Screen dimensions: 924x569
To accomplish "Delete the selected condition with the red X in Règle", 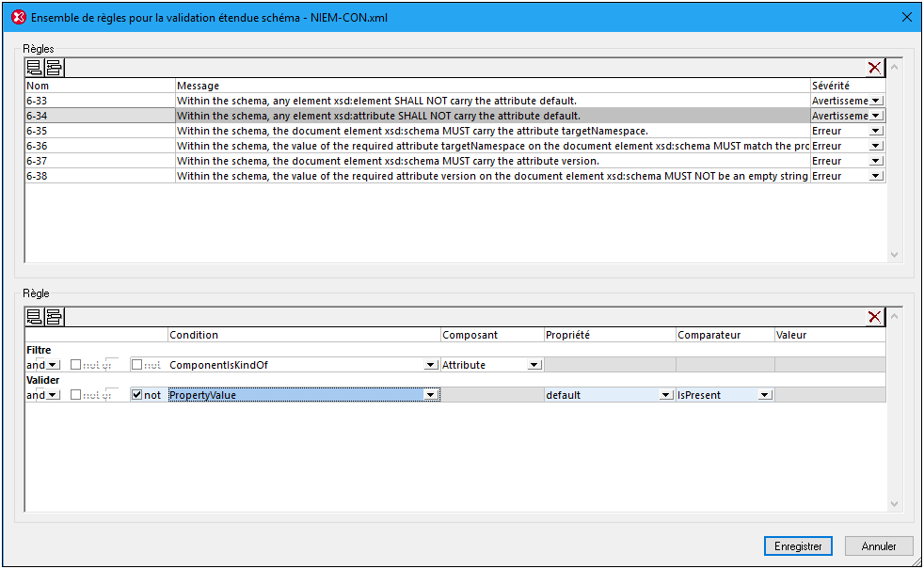I will click(874, 317).
